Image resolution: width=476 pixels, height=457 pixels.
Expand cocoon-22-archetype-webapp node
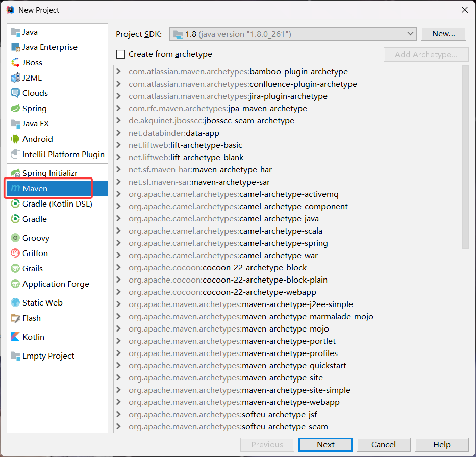click(119, 292)
